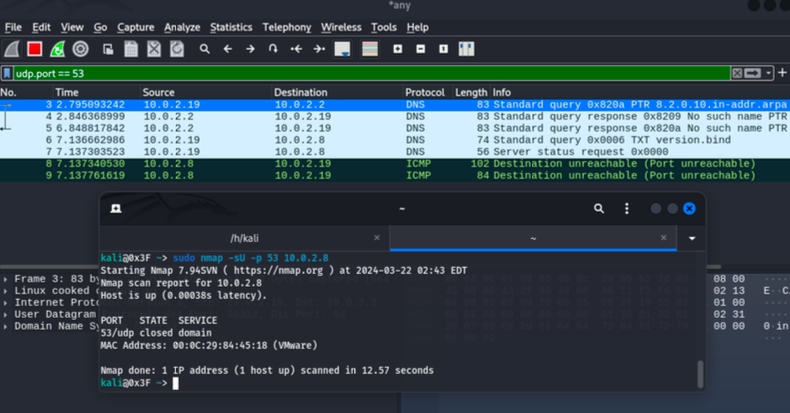Sort by the Source column header
The width and height of the screenshot is (790, 413).
click(x=206, y=92)
